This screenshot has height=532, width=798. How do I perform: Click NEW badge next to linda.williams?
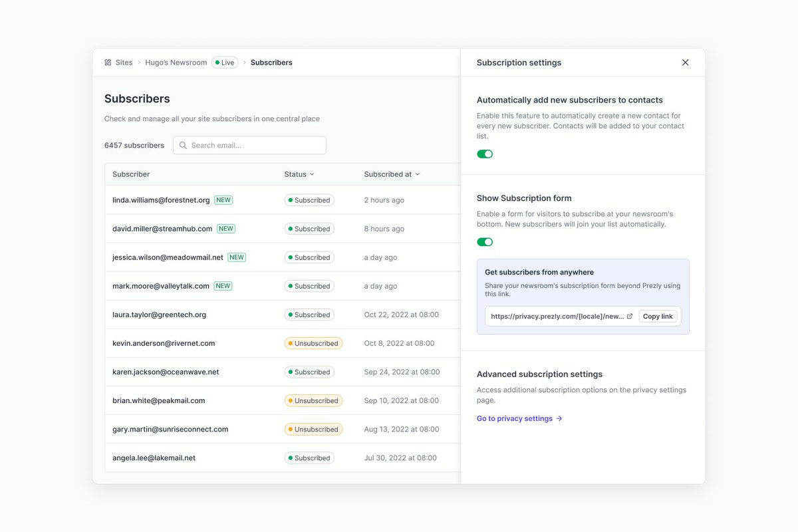point(223,200)
